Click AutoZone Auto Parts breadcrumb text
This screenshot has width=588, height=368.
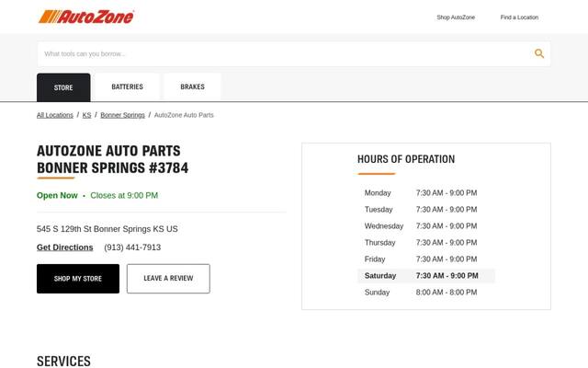click(x=184, y=115)
